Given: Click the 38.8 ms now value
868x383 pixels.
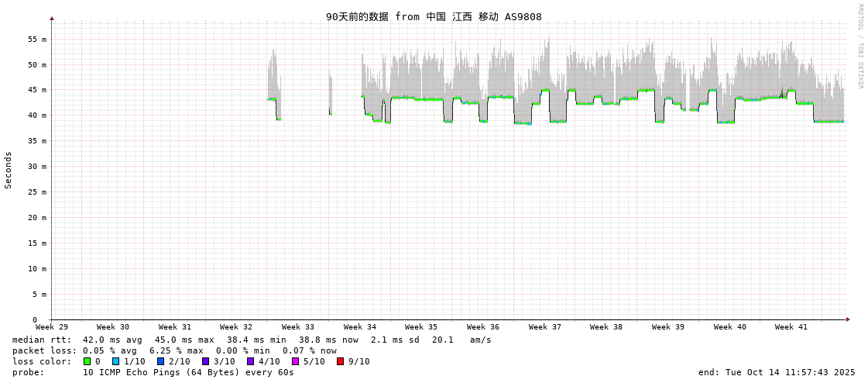Looking at the screenshot, I should (328, 340).
